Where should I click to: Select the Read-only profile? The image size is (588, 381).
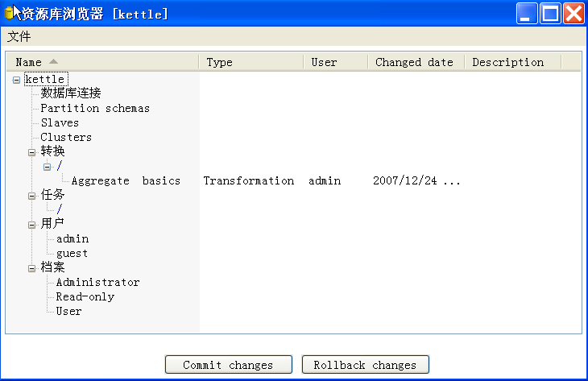point(85,296)
